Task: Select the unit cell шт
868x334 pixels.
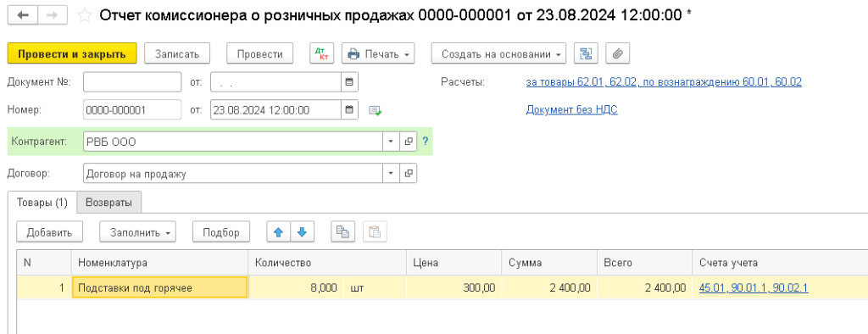Action: (x=376, y=287)
